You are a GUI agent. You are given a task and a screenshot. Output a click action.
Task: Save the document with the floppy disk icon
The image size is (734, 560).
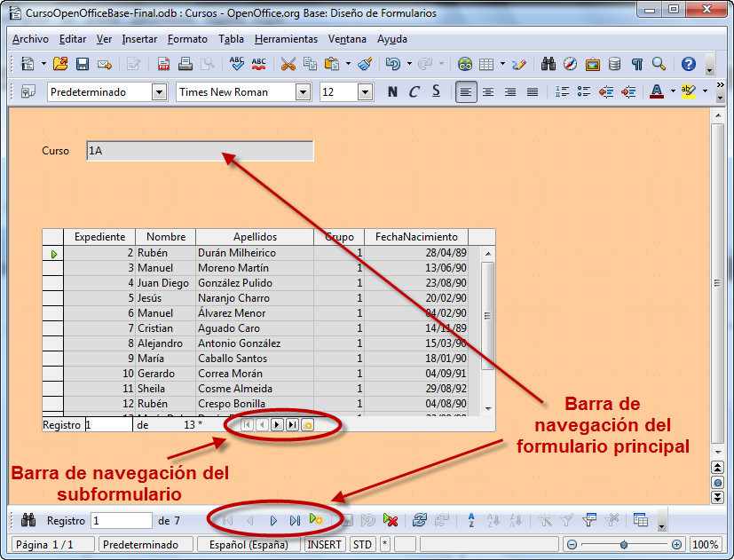click(x=83, y=64)
